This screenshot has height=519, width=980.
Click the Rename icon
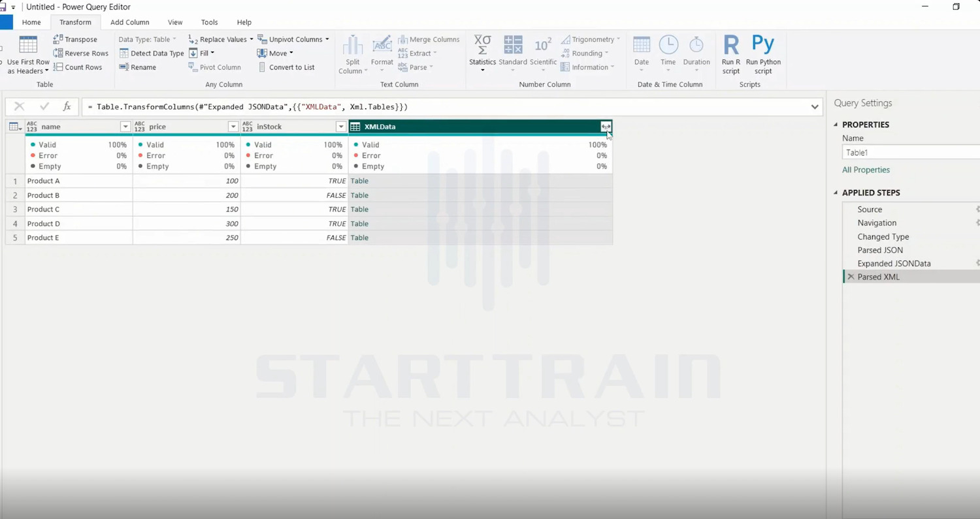[x=124, y=67]
